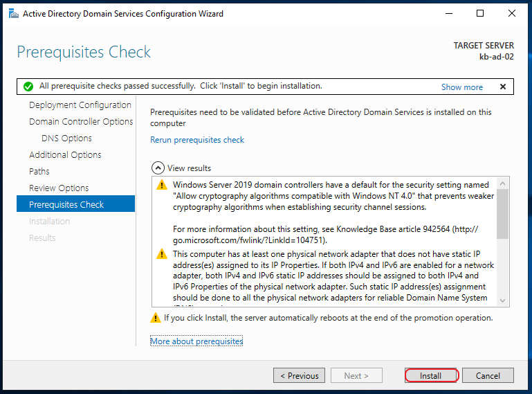Click the Knowledge Base article 942564 text
Screen dimensions: 532x394
tap(393, 229)
